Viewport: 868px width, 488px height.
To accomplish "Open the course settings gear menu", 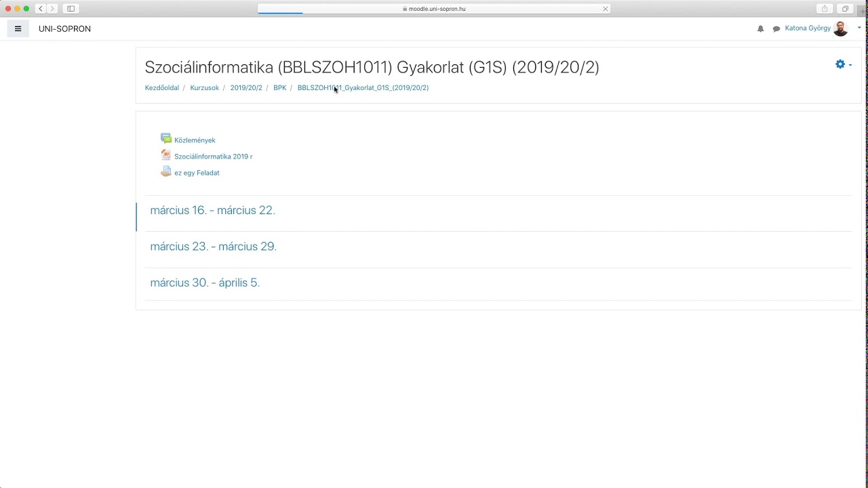I will 844,64.
